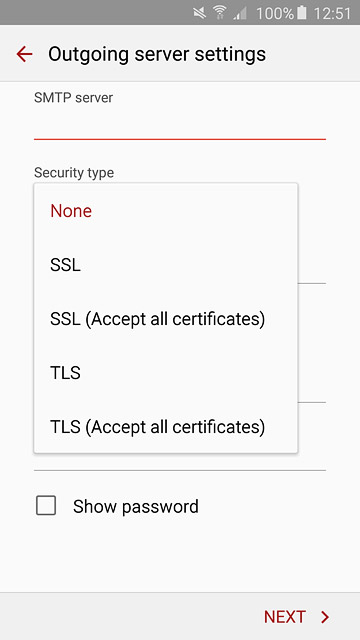The image size is (360, 640).
Task: Tap the Security type label
Action: (x=74, y=173)
